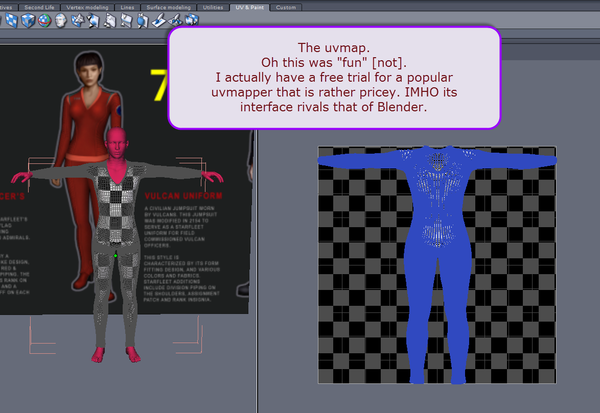Click the green pivot point on the jumpsuit
This screenshot has width=600, height=413.
click(116, 255)
